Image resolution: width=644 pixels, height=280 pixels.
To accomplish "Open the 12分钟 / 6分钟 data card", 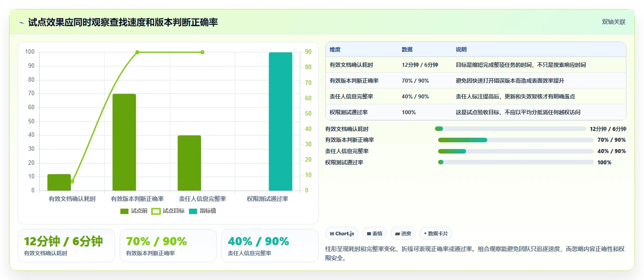I will point(66,246).
